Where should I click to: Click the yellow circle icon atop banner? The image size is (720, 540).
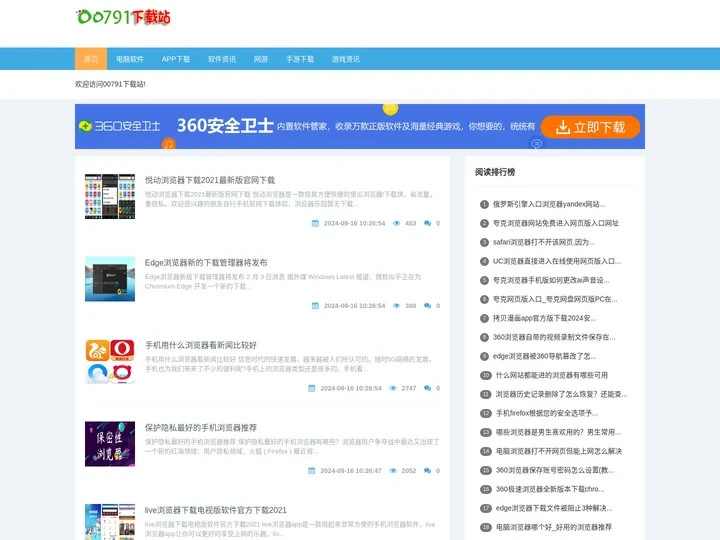(x=390, y=108)
